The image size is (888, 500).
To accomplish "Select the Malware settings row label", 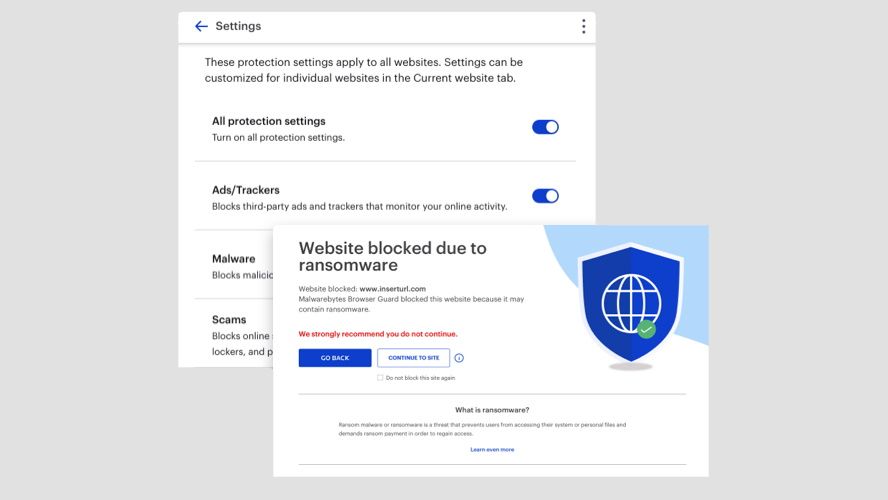I will [x=234, y=258].
